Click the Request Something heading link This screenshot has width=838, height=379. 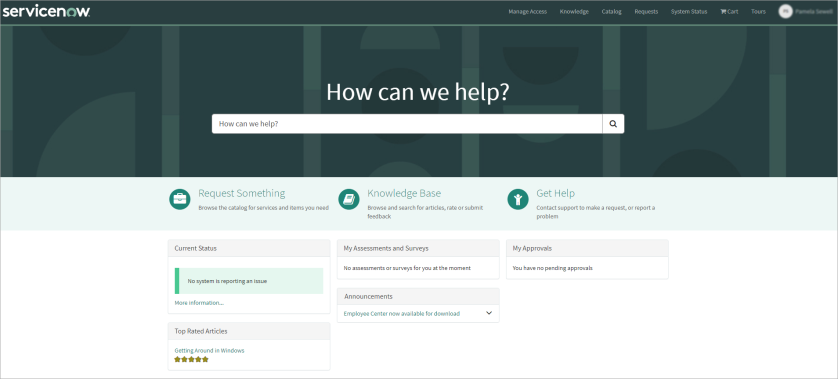pos(242,193)
